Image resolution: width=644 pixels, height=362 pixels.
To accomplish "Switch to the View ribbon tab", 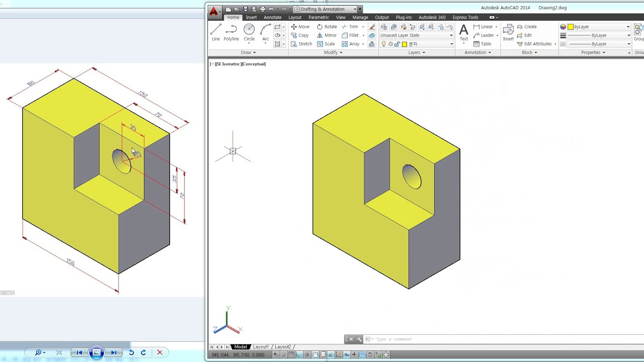I will [341, 17].
